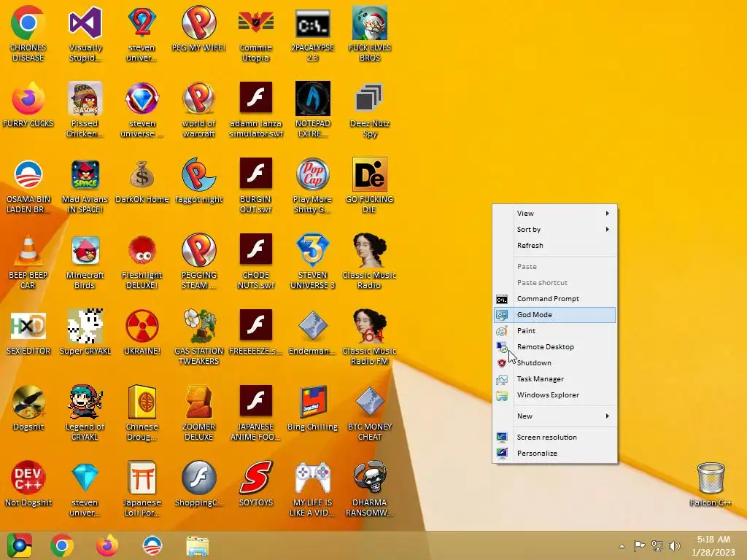Expand the Sort by submenu
The image size is (747, 560).
[x=554, y=230]
